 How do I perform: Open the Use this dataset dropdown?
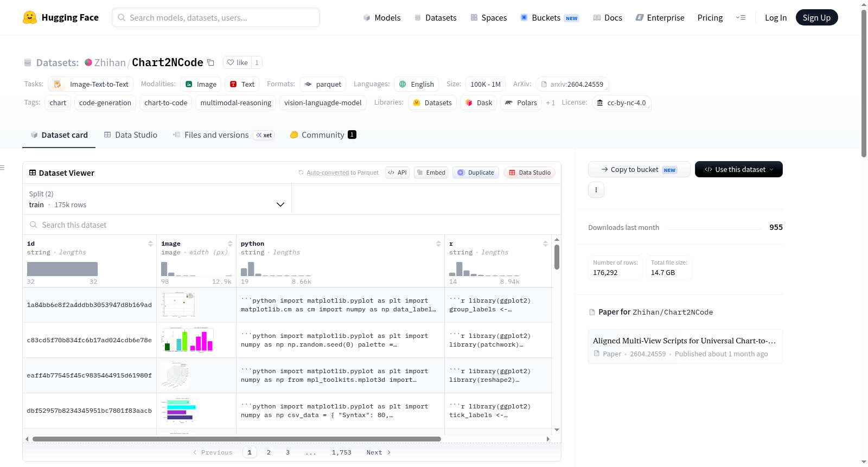tap(738, 169)
